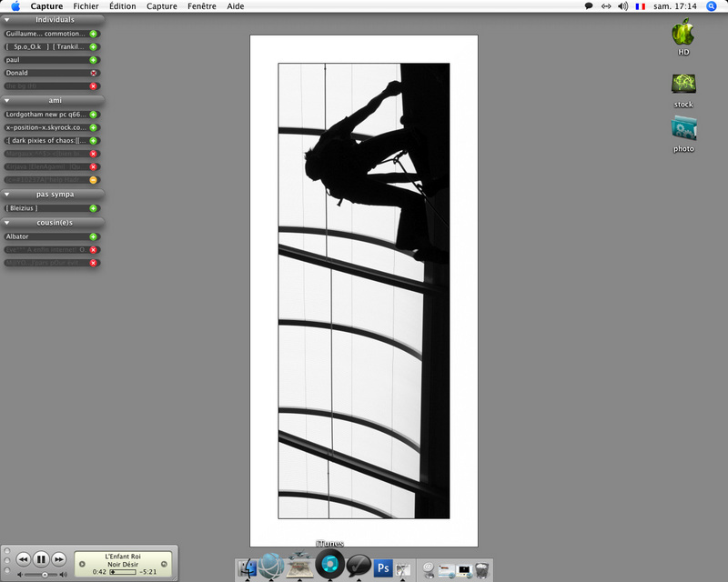Select contact paul in Individuals

[52, 60]
